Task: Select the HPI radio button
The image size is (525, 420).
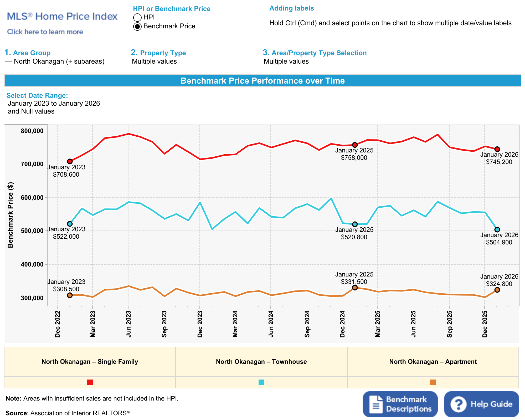Action: [x=137, y=18]
